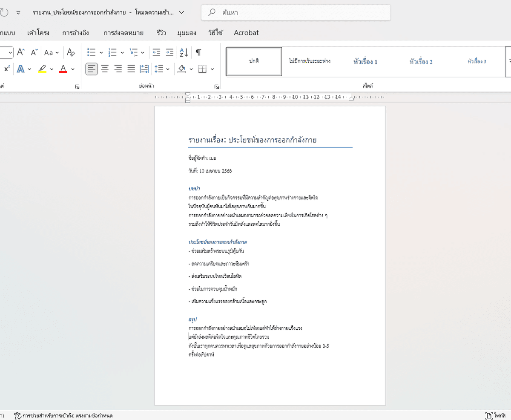Increase the paragraph indent
The height and width of the screenshot is (420, 511).
click(169, 52)
